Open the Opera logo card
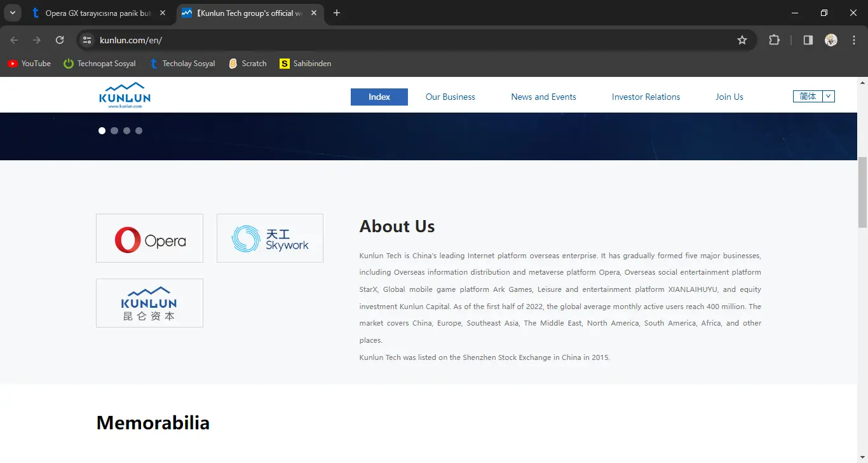 [x=149, y=238]
